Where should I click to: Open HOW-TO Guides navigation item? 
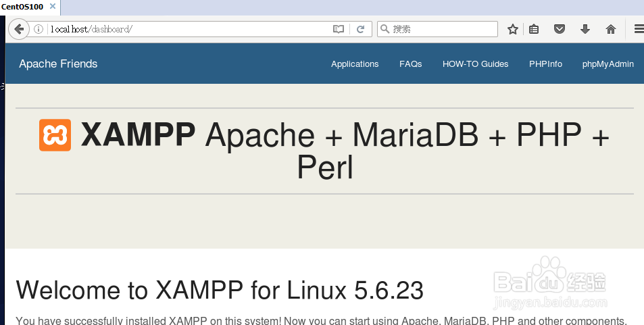475,64
